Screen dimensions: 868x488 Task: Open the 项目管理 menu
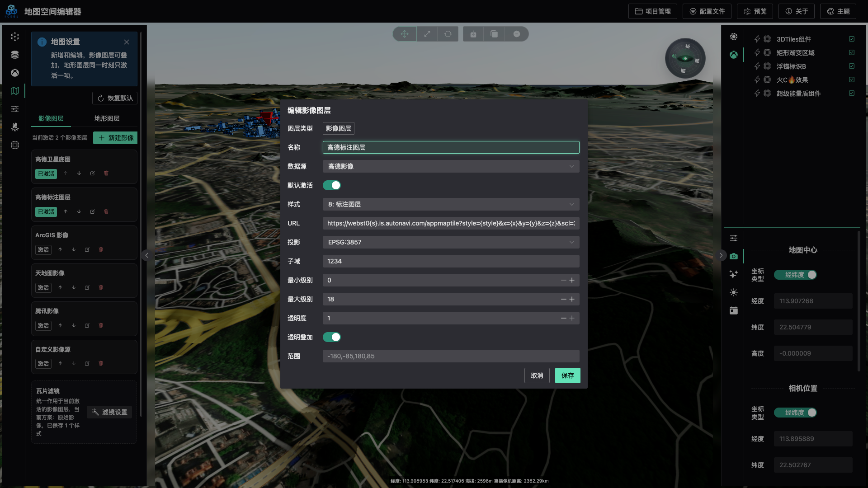click(652, 11)
